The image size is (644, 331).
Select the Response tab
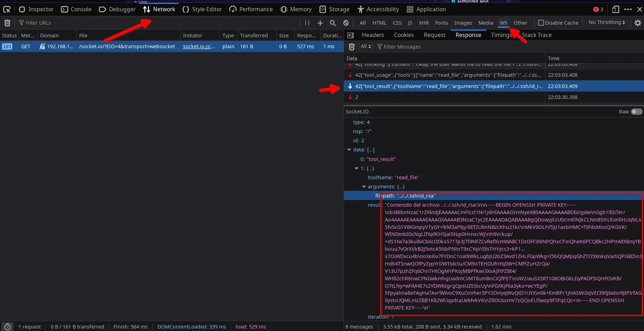[x=468, y=35]
